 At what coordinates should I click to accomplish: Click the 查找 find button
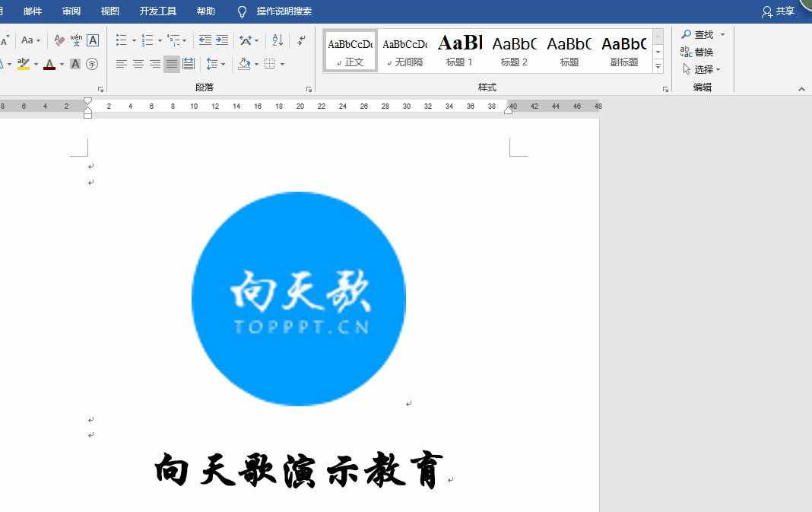pos(697,35)
